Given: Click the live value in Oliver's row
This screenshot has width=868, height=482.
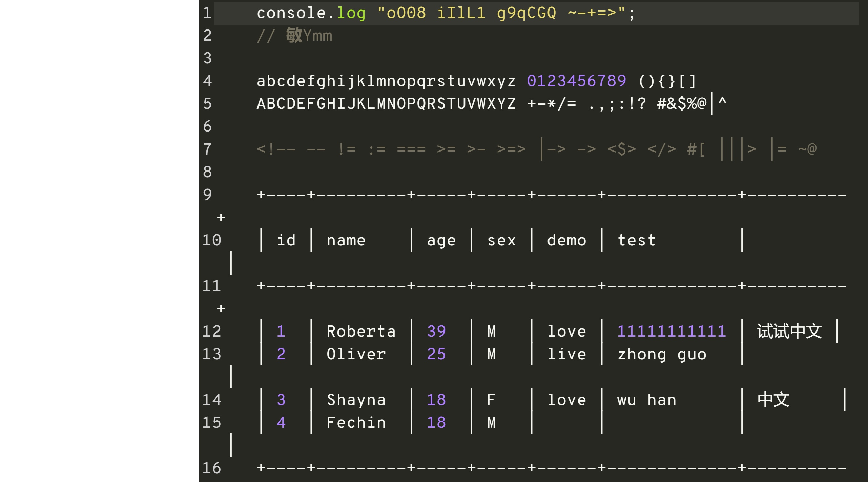Looking at the screenshot, I should coord(567,354).
